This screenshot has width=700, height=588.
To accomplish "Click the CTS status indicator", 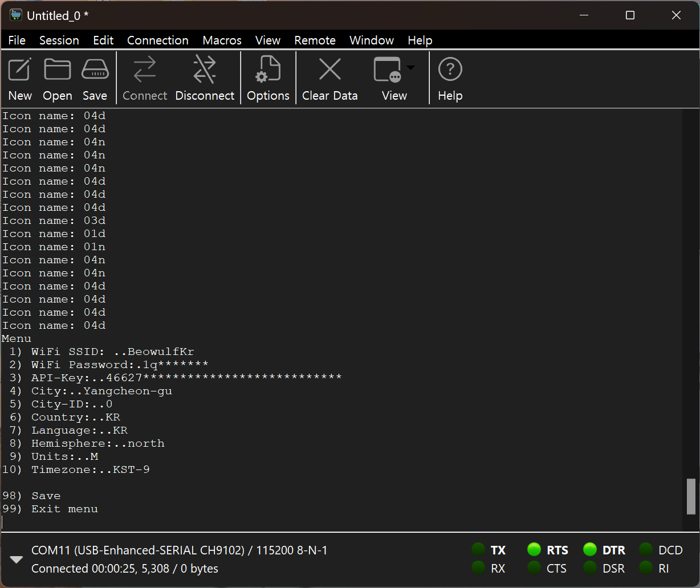I will tap(534, 568).
